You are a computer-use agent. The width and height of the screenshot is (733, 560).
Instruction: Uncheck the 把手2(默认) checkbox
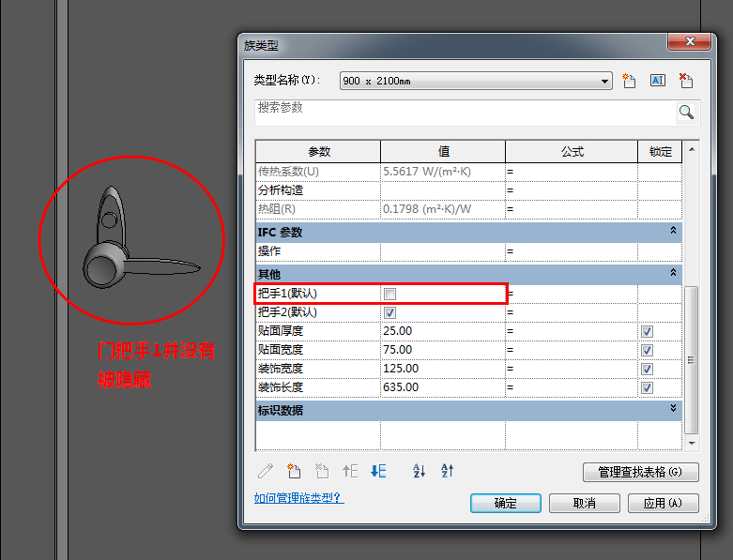click(x=389, y=312)
